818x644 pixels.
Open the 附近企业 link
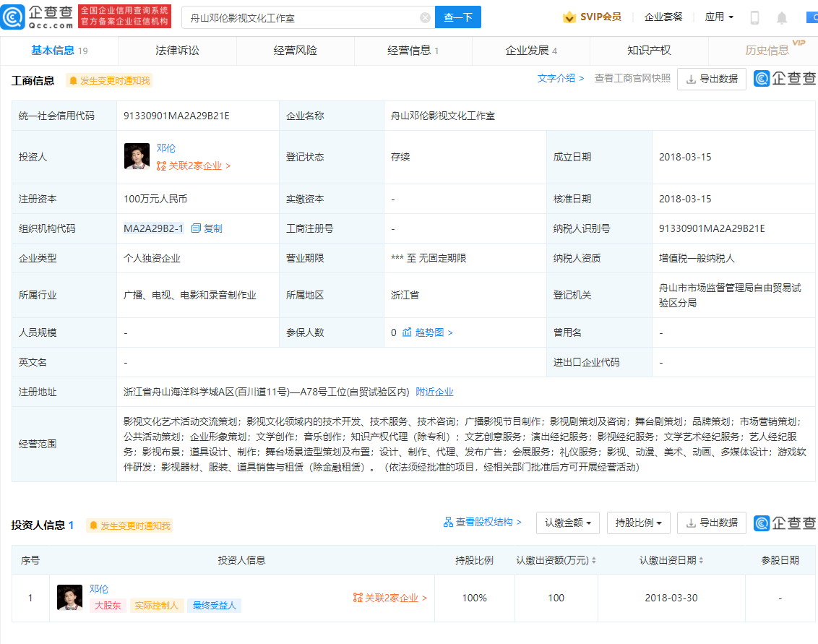pyautogui.click(x=434, y=392)
